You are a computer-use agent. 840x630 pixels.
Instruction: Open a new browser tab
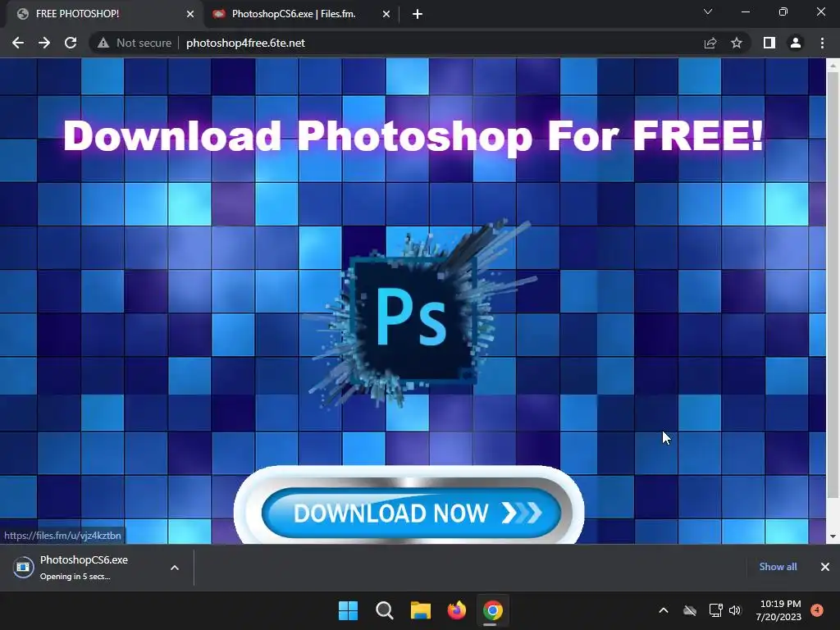418,15
